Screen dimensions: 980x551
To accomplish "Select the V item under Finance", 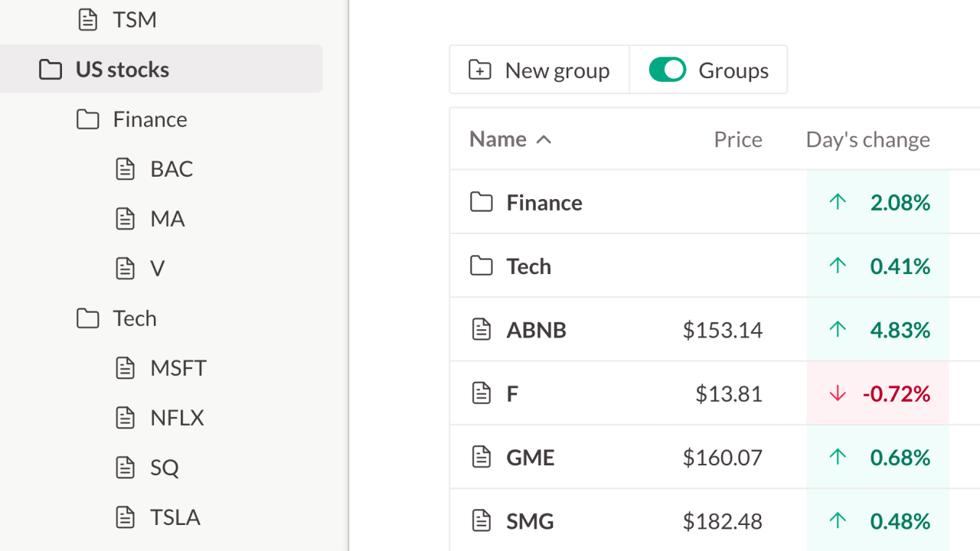I will point(157,269).
